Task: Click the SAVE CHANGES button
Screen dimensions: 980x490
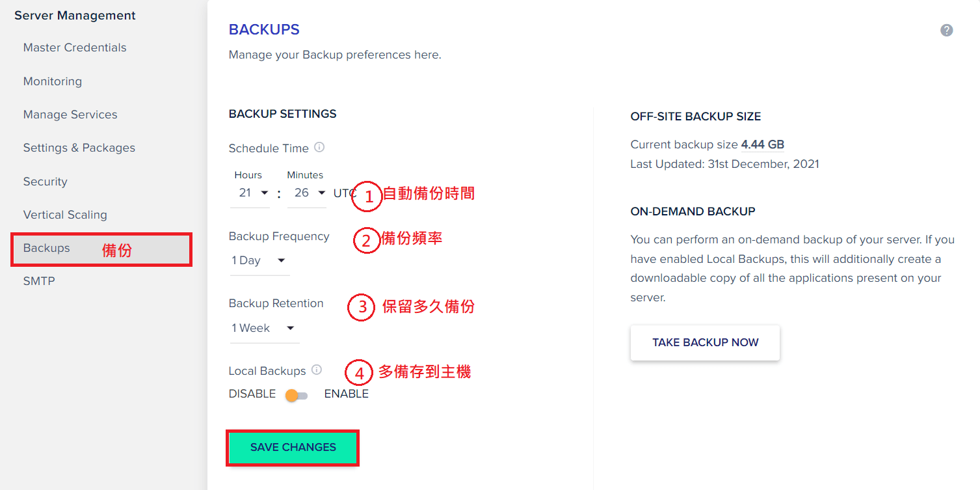Action: point(293,448)
